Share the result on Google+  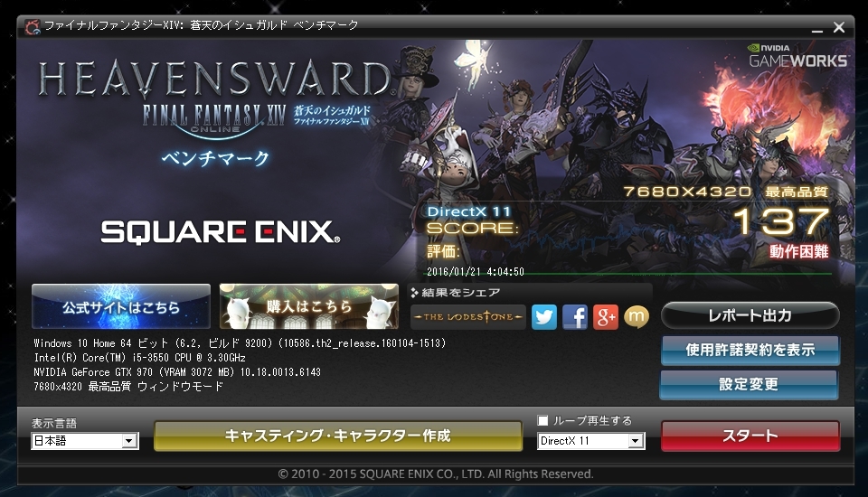606,317
